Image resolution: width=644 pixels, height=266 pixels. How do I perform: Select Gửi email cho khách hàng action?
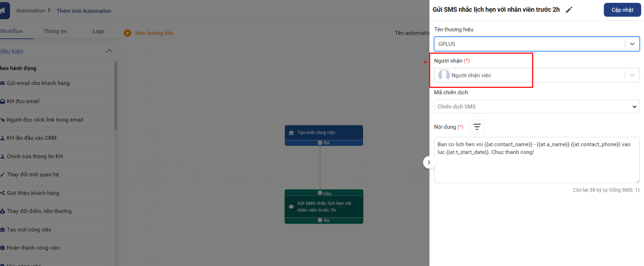[x=38, y=83]
